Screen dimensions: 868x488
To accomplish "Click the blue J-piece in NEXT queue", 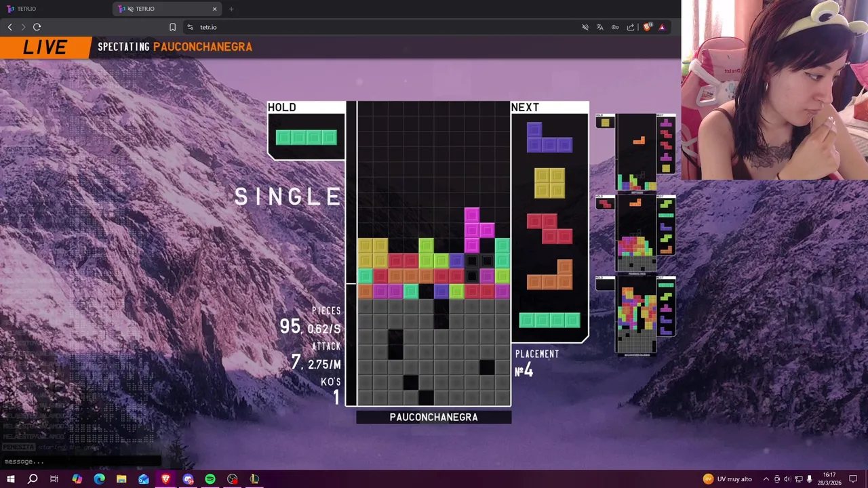I will point(549,138).
